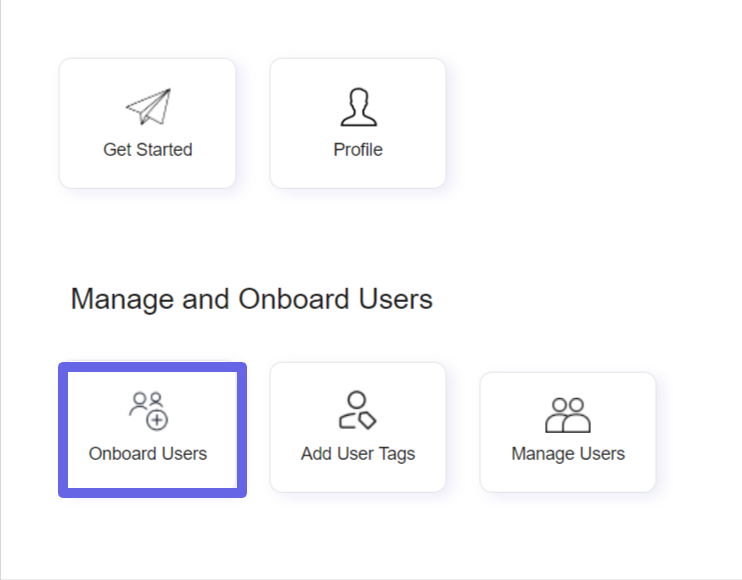The image size is (742, 580).
Task: Select the "Add User Tags" label text
Action: coord(358,454)
